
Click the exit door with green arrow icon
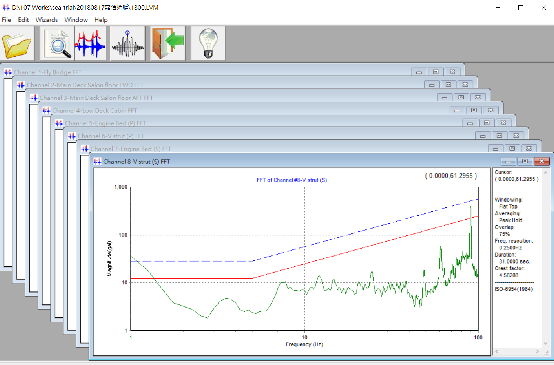[x=168, y=43]
